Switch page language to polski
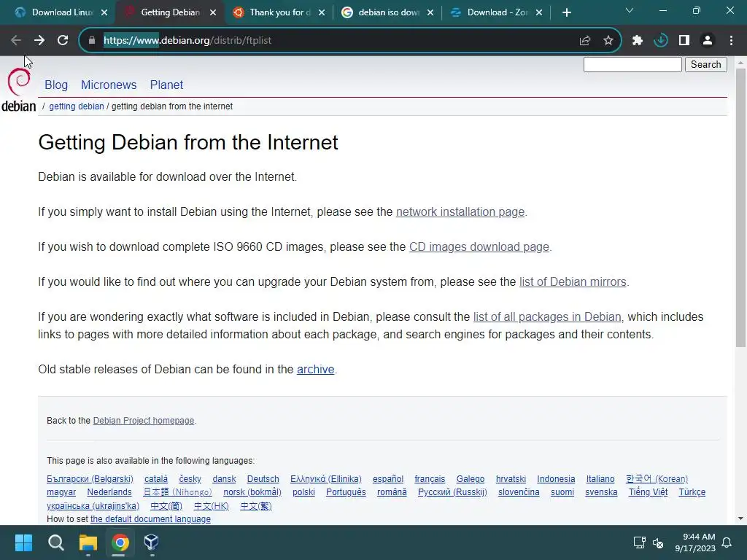Image resolution: width=747 pixels, height=560 pixels. pos(303,492)
